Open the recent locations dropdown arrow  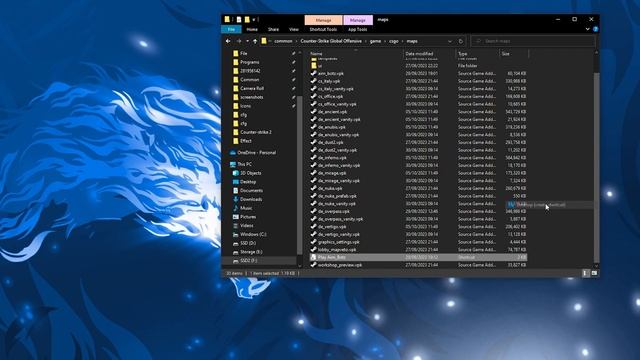[247, 41]
